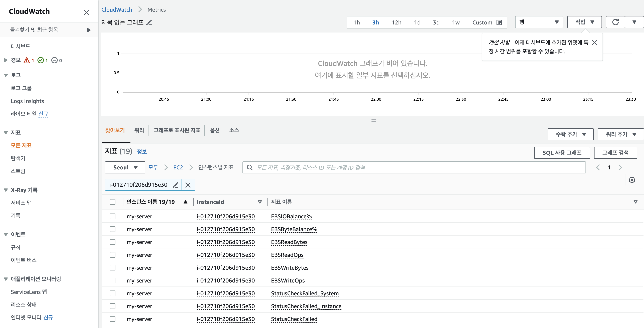Click the OK alarm green check icon
This screenshot has height=328, width=644.
(40, 60)
